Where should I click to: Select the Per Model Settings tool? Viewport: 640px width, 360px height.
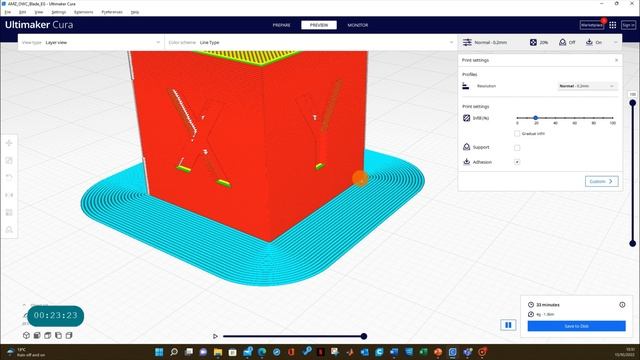pos(9,212)
